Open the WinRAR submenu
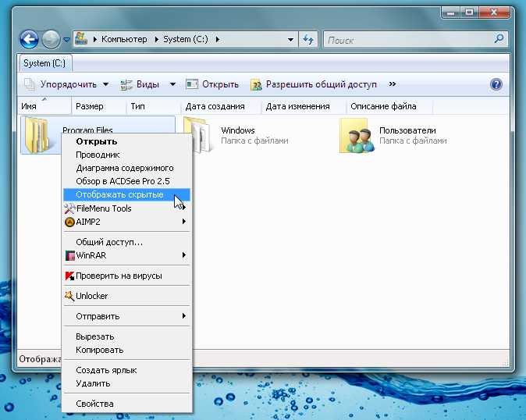The width and height of the screenshot is (526, 420). click(x=126, y=255)
